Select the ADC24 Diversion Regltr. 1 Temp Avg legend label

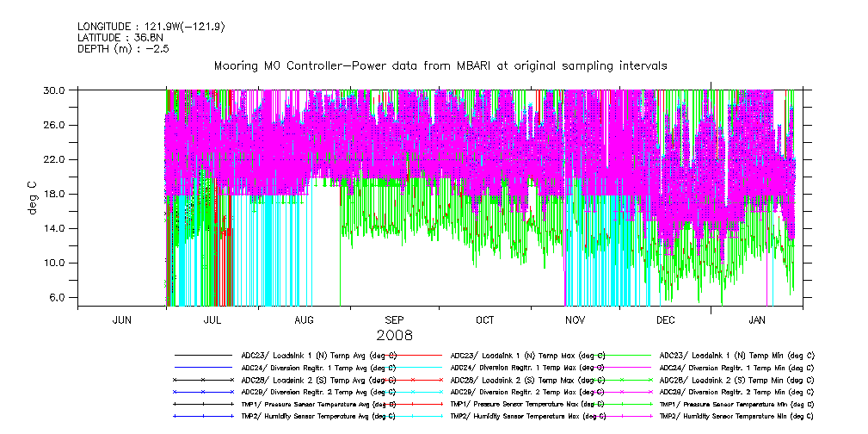pos(318,367)
